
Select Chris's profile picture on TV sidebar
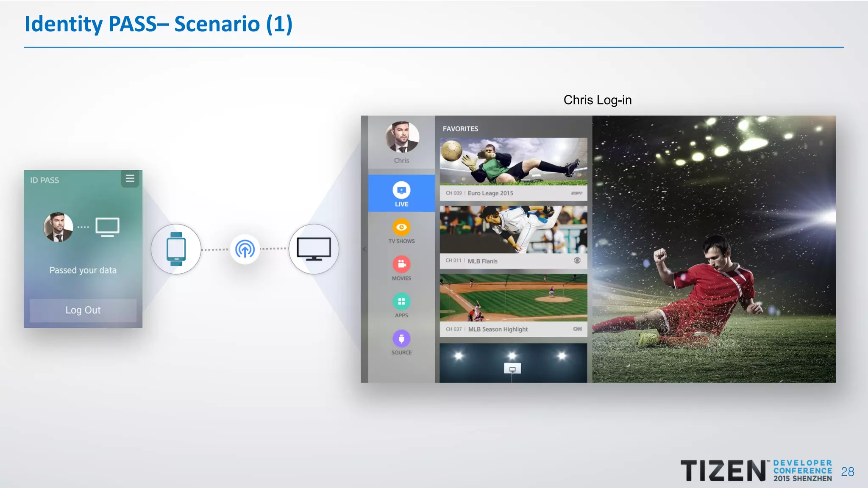click(402, 137)
